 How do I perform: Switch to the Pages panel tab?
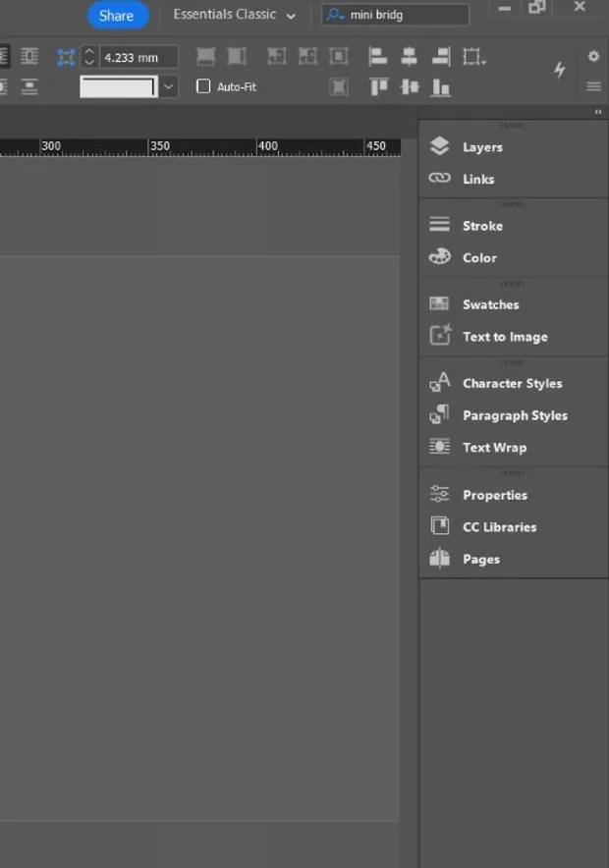click(x=480, y=560)
